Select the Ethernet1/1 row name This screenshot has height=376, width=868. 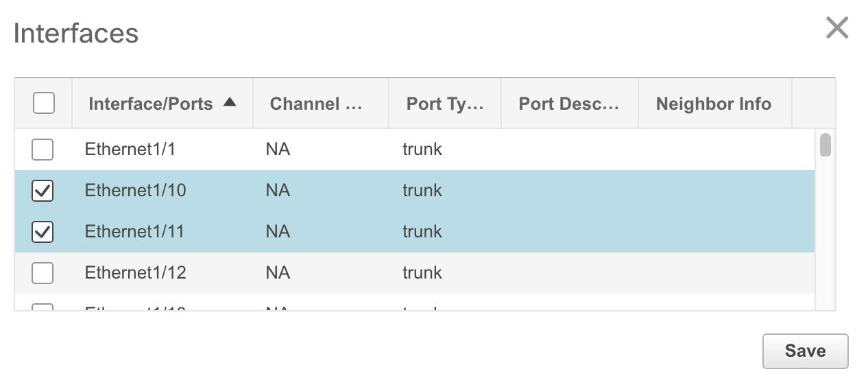[x=130, y=149]
